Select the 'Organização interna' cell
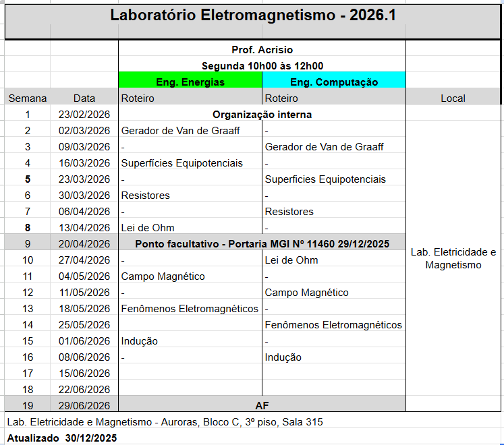 tap(262, 115)
